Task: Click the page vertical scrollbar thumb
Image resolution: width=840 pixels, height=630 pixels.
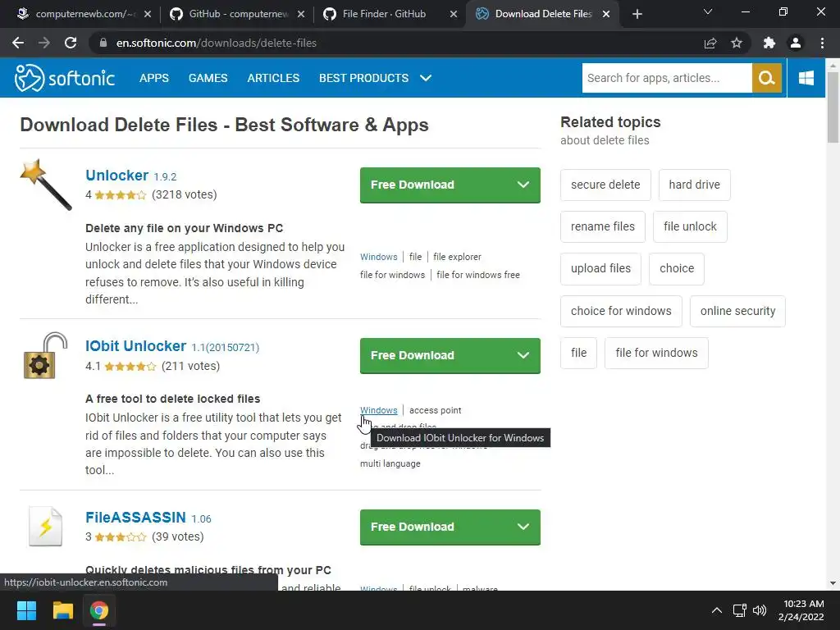Action: point(833,107)
